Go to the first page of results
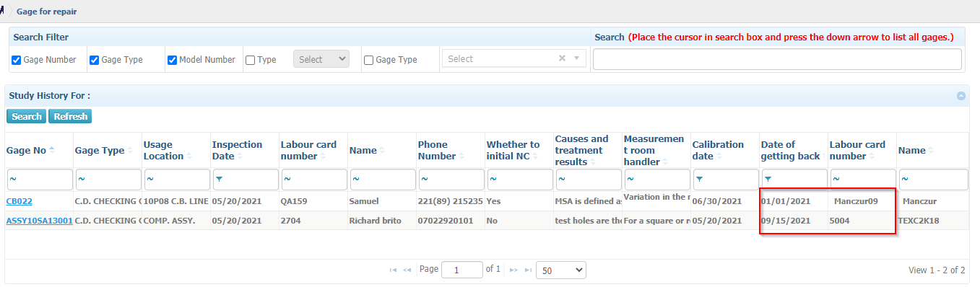980x287 pixels. 393,270
